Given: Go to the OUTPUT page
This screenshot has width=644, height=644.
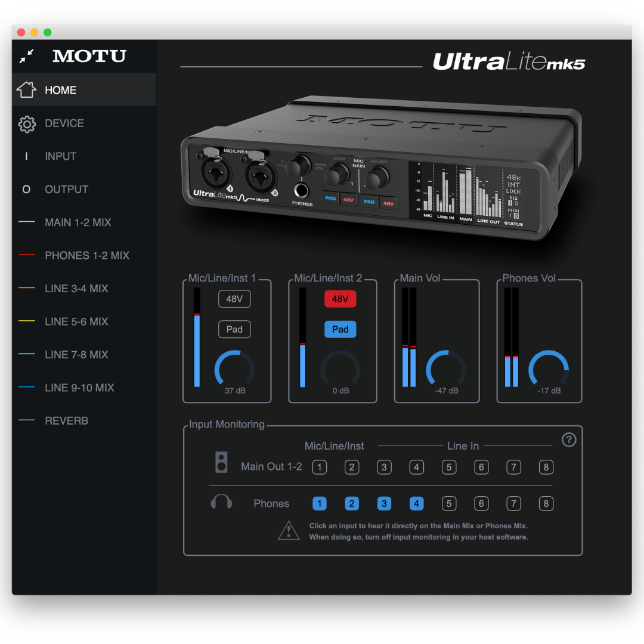Looking at the screenshot, I should click(x=84, y=190).
